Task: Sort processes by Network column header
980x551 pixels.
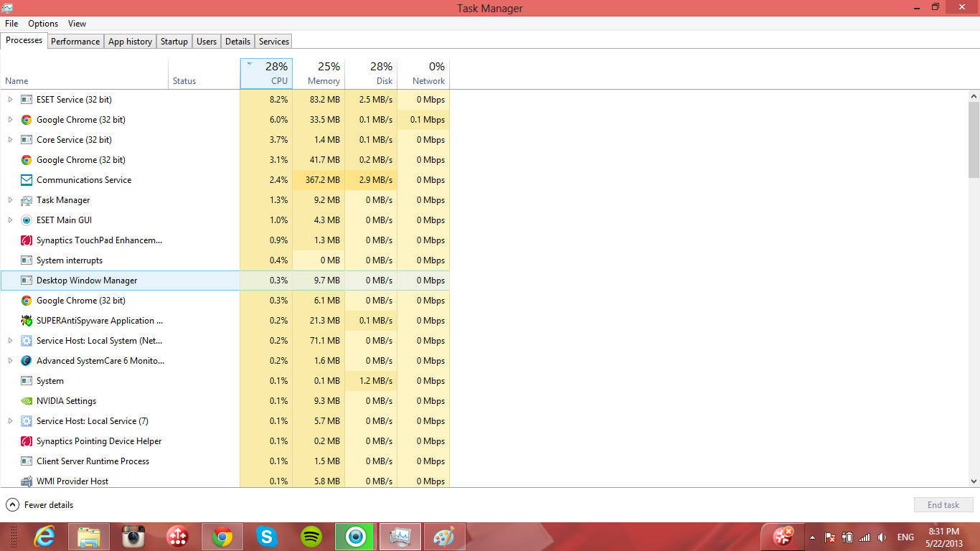Action: 423,74
